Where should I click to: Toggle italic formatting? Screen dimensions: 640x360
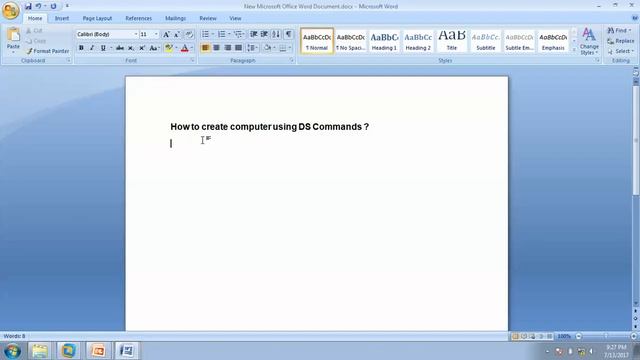[x=92, y=48]
